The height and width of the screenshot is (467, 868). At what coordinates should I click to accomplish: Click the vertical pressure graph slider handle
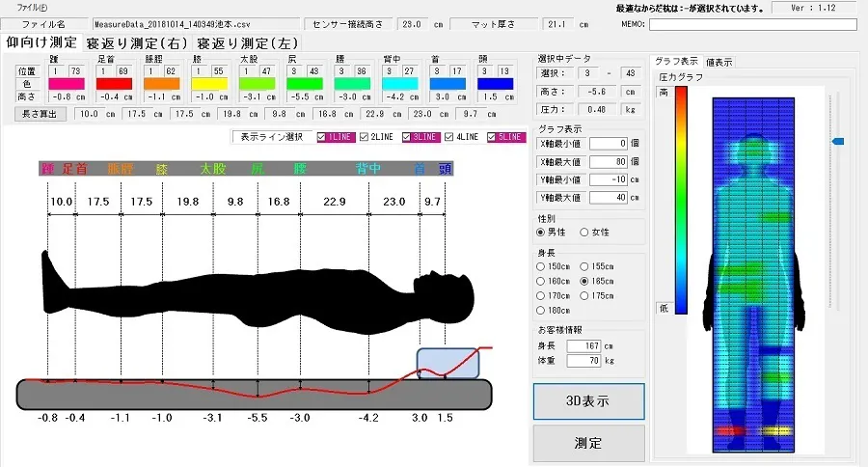point(837,142)
